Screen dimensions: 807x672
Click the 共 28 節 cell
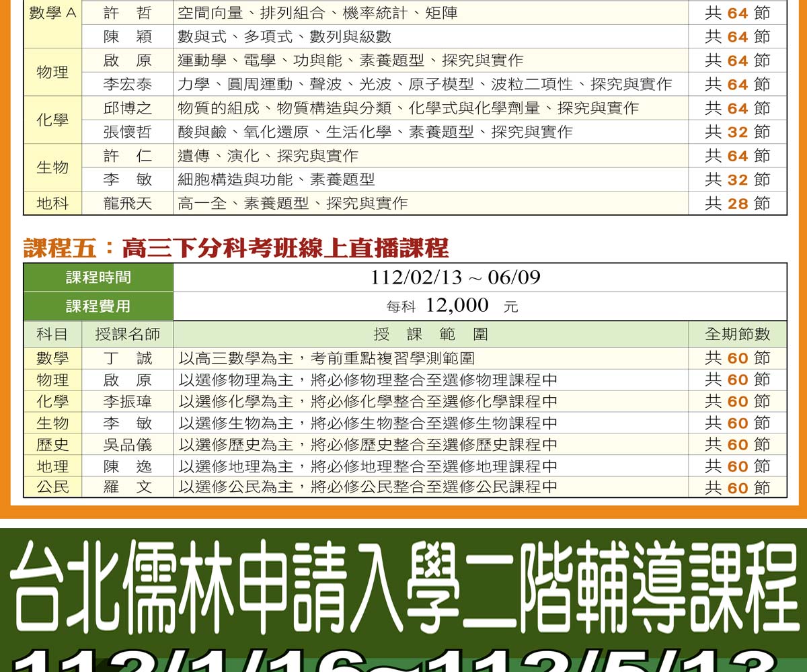click(737, 203)
